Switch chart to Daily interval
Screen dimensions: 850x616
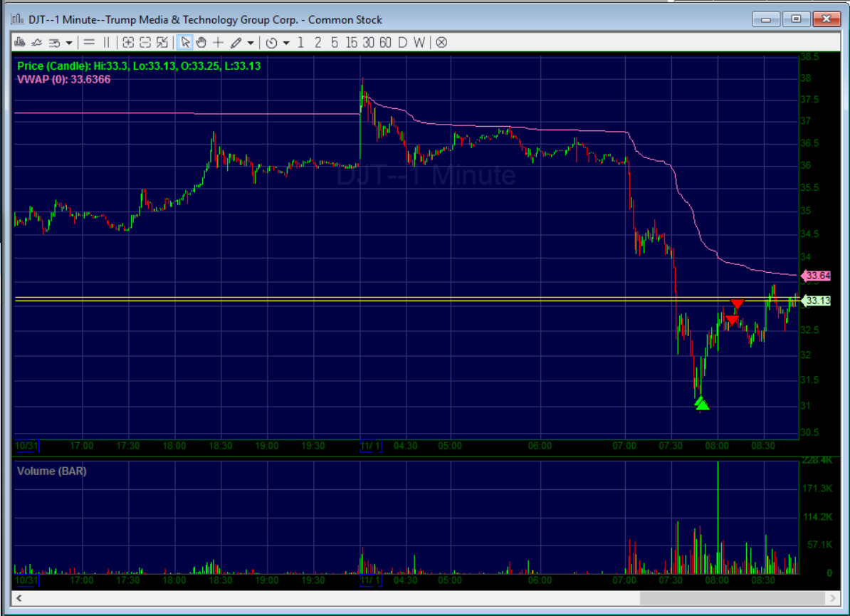(x=402, y=42)
